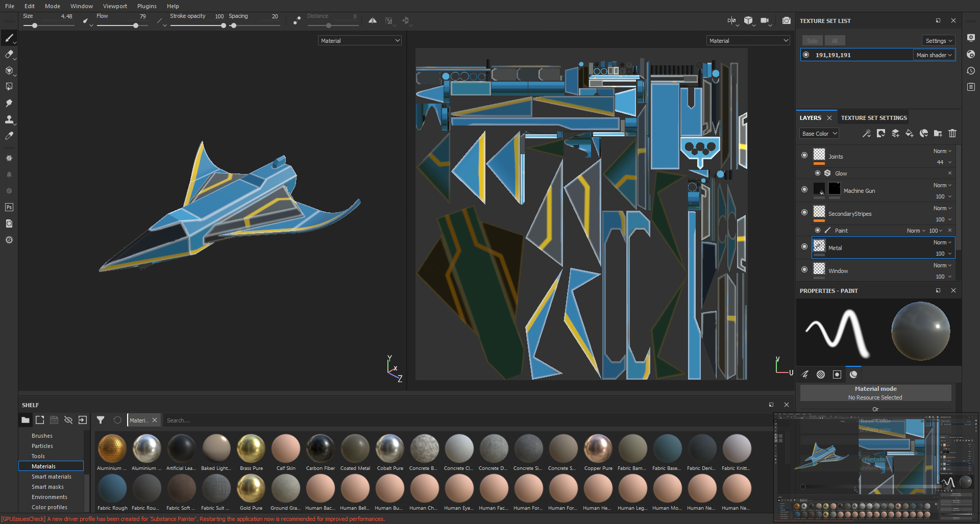Click the video camera projection icon
980x524 pixels.
[x=765, y=20]
